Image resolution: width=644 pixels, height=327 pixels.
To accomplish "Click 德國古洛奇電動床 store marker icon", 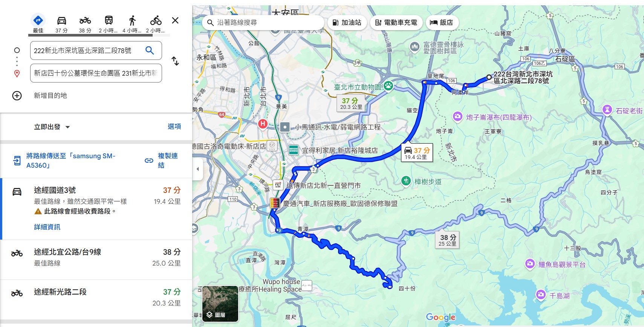I will [x=272, y=146].
